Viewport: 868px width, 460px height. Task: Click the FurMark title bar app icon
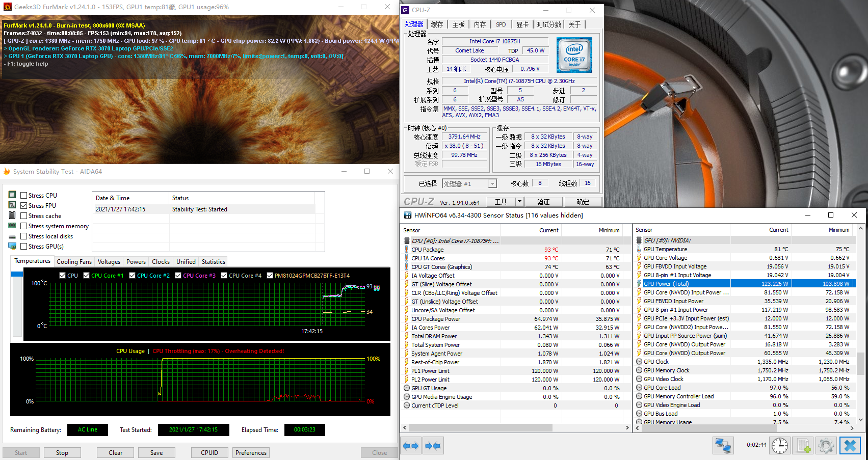(7, 7)
